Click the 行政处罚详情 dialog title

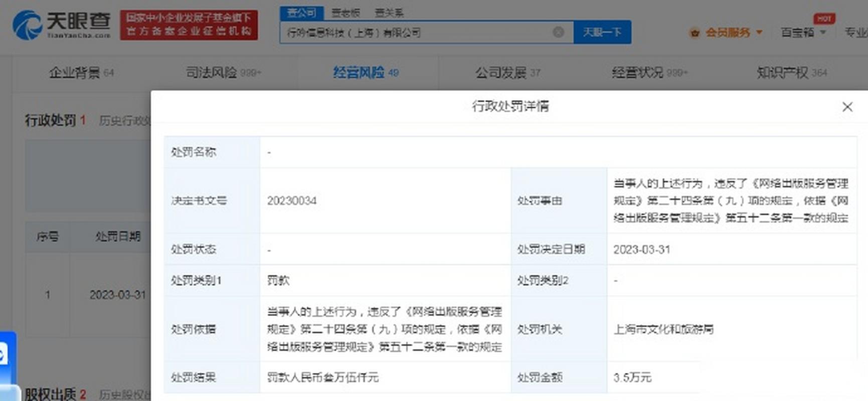[510, 106]
